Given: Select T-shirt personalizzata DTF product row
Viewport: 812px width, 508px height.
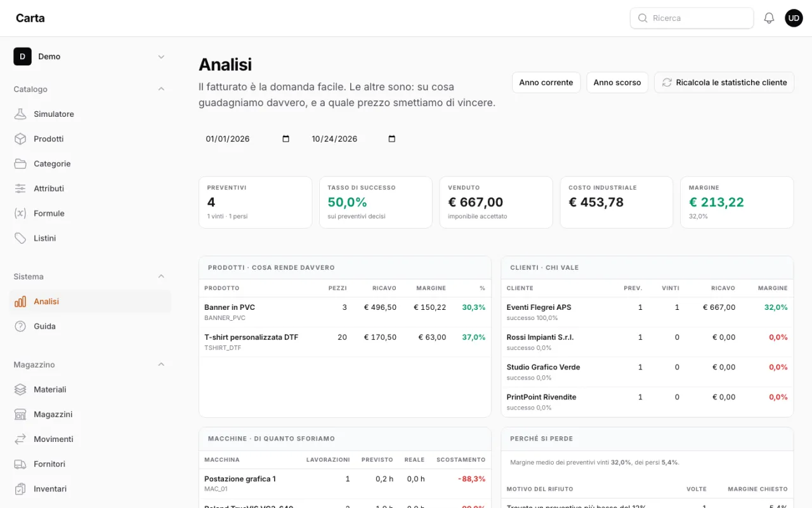Looking at the screenshot, I should tap(345, 342).
